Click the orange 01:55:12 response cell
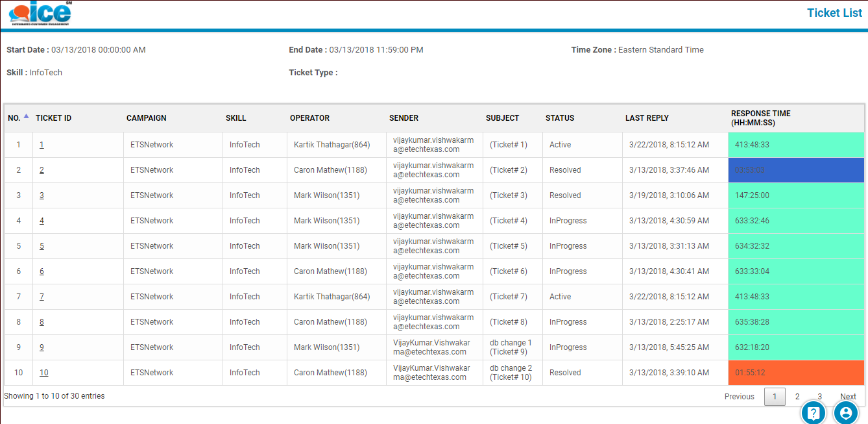Screen dimensions: 868x424 pos(796,373)
